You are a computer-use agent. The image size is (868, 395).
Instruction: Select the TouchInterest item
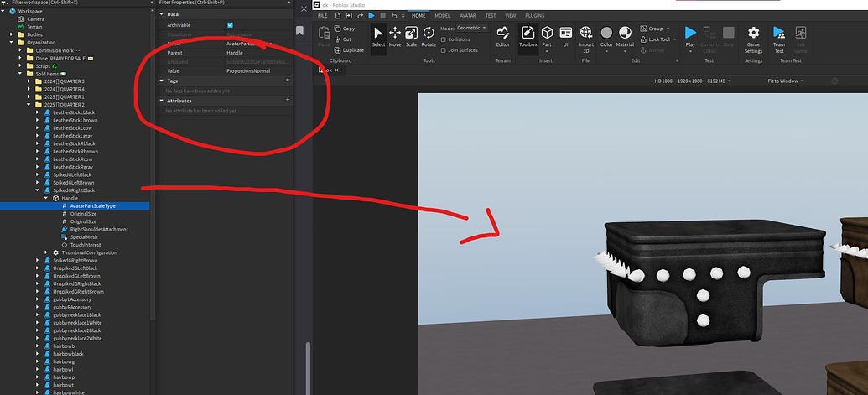(x=84, y=245)
